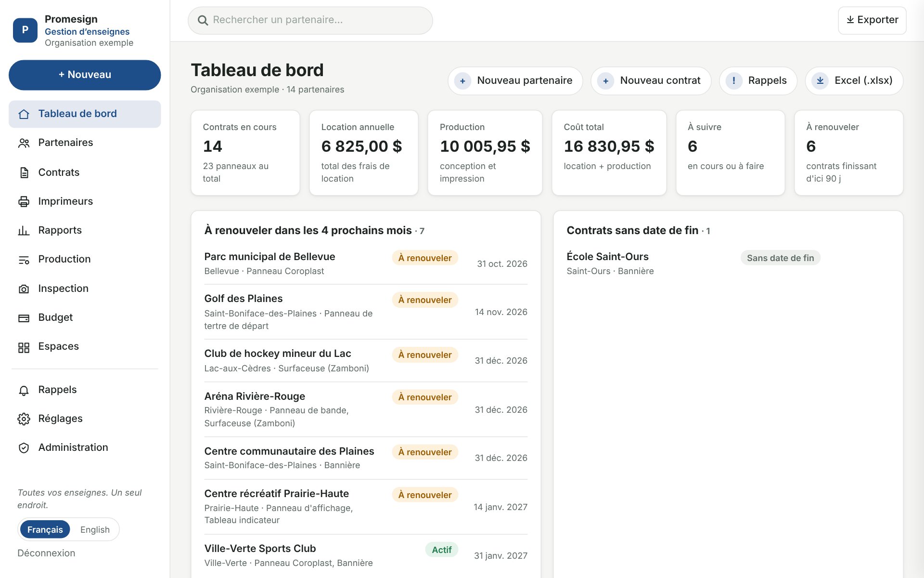Navigate to Espaces

(x=85, y=346)
